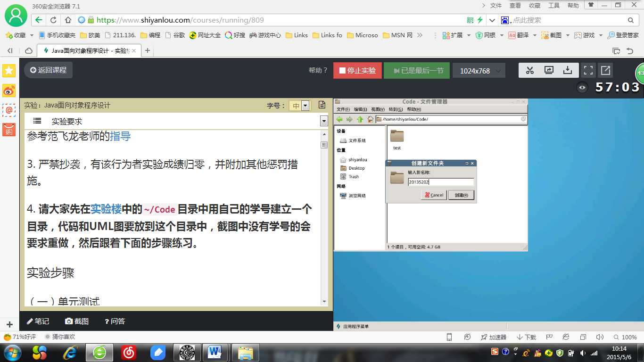Expand the 截图 screenshot toolbar dropdown
The image size is (644, 362).
[568, 35]
